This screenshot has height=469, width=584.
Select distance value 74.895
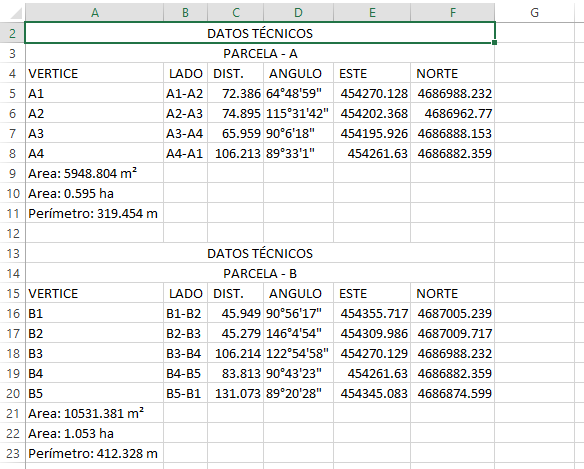point(235,113)
